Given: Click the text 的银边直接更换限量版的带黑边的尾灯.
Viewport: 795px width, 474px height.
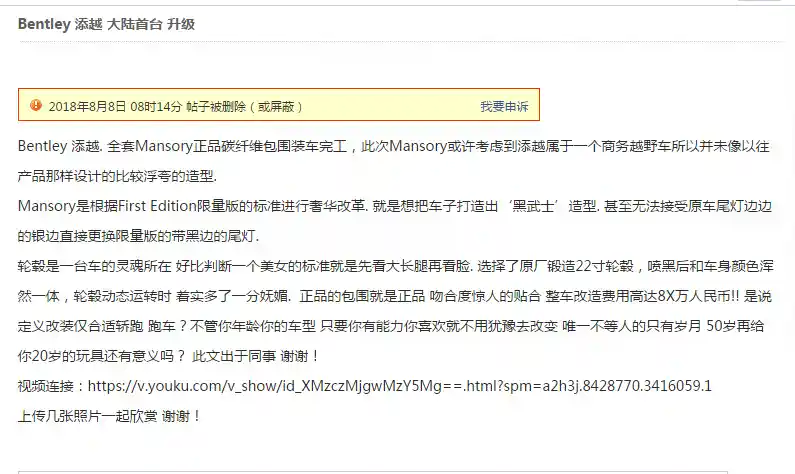Looking at the screenshot, I should point(138,236).
